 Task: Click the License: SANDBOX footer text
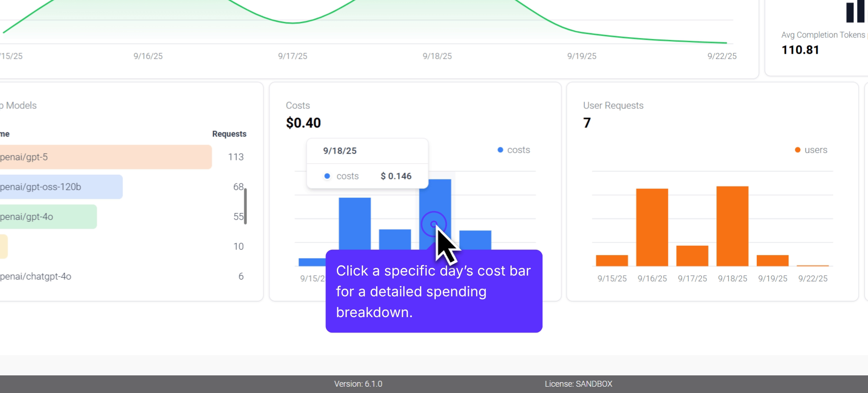pos(578,384)
